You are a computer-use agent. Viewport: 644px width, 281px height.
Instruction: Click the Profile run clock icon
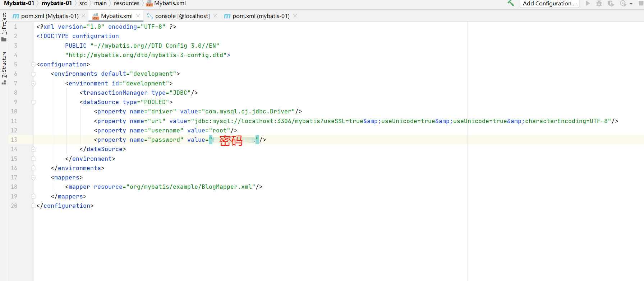coord(623,3)
